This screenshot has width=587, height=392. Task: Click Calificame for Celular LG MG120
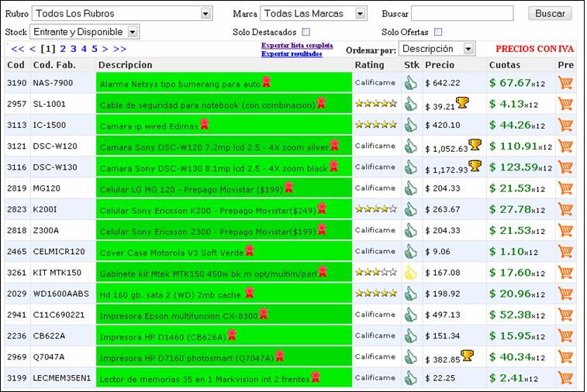375,187
